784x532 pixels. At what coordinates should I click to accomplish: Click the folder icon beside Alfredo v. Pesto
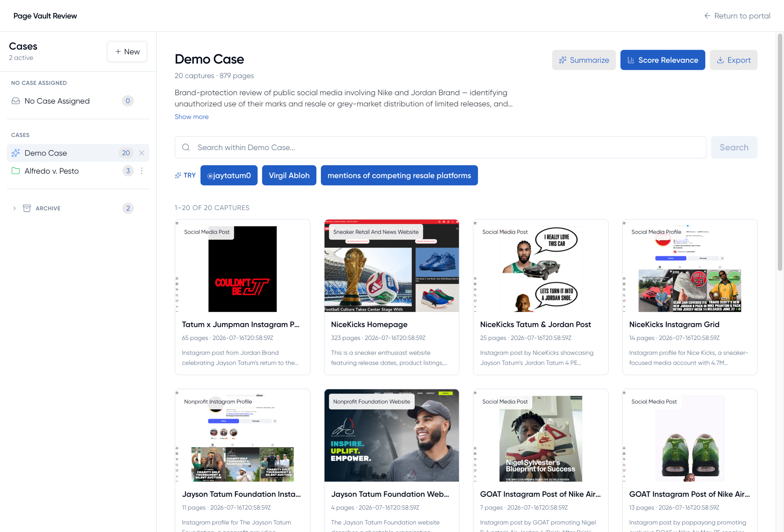16,171
